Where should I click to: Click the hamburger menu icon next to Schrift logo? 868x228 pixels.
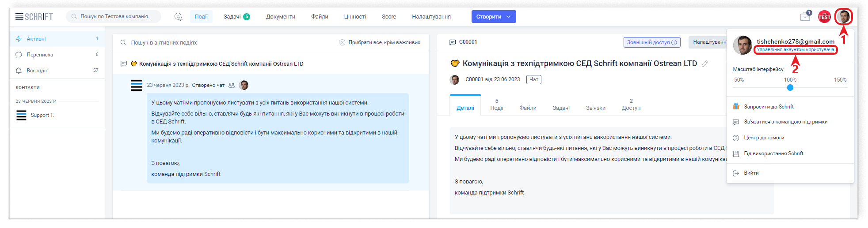point(19,17)
